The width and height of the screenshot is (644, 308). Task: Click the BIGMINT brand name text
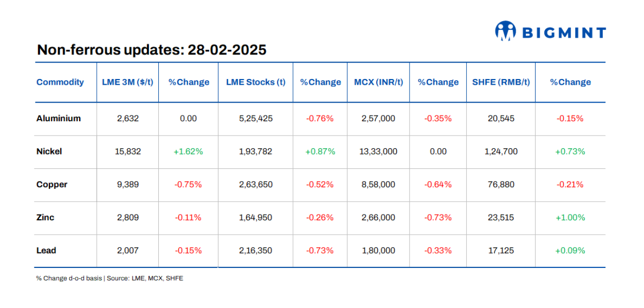[x=564, y=33]
